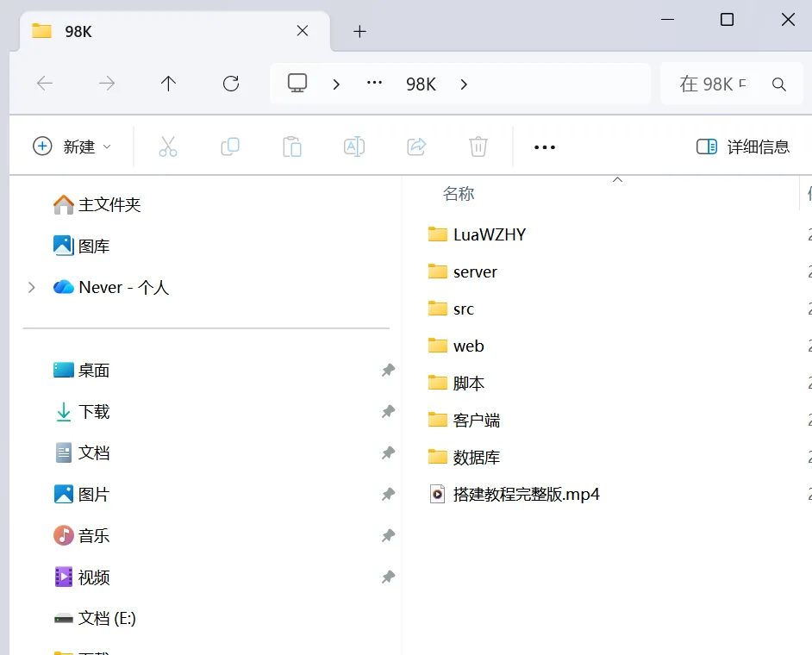
Task: Select the web folder
Action: coord(456,346)
